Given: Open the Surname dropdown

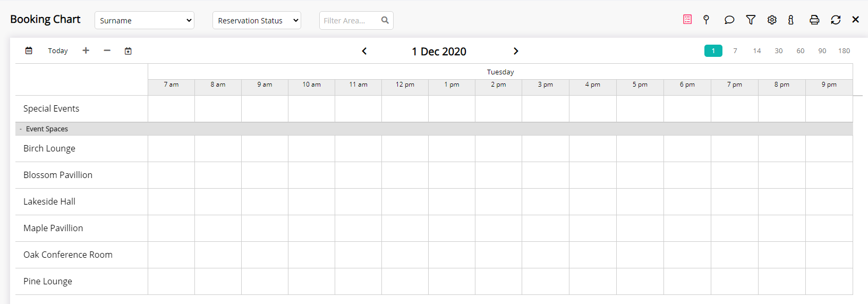Looking at the screenshot, I should coord(144,21).
